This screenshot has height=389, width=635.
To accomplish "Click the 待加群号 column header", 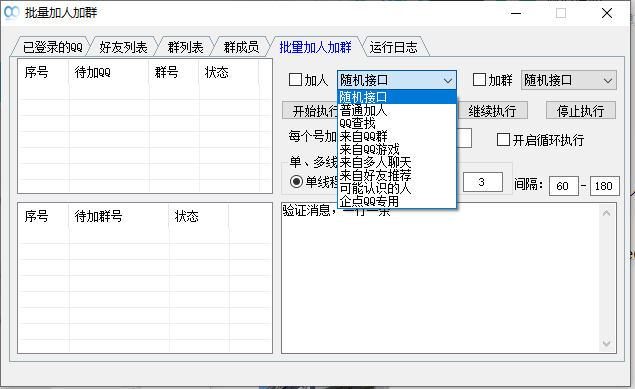I will (119, 216).
